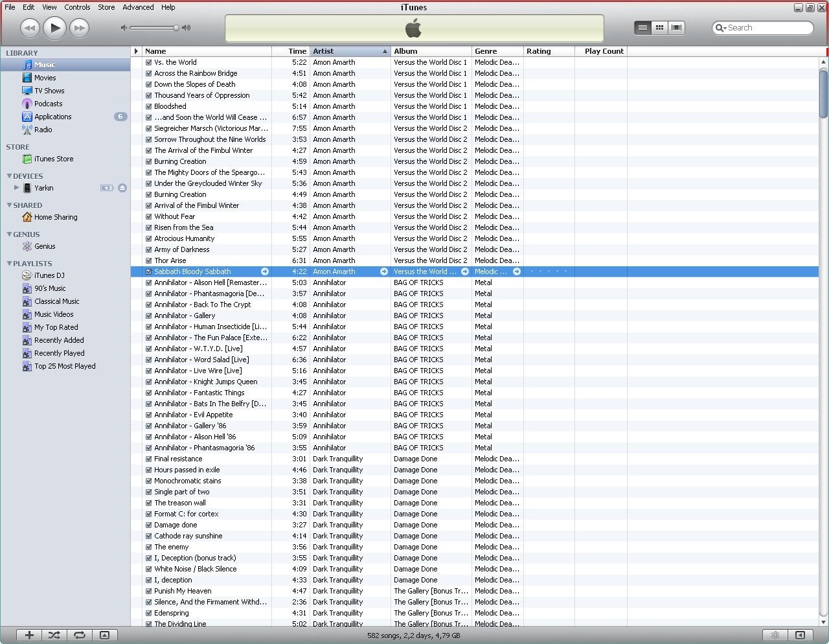The width and height of the screenshot is (829, 644).
Task: Switch to list view
Action: 642,27
